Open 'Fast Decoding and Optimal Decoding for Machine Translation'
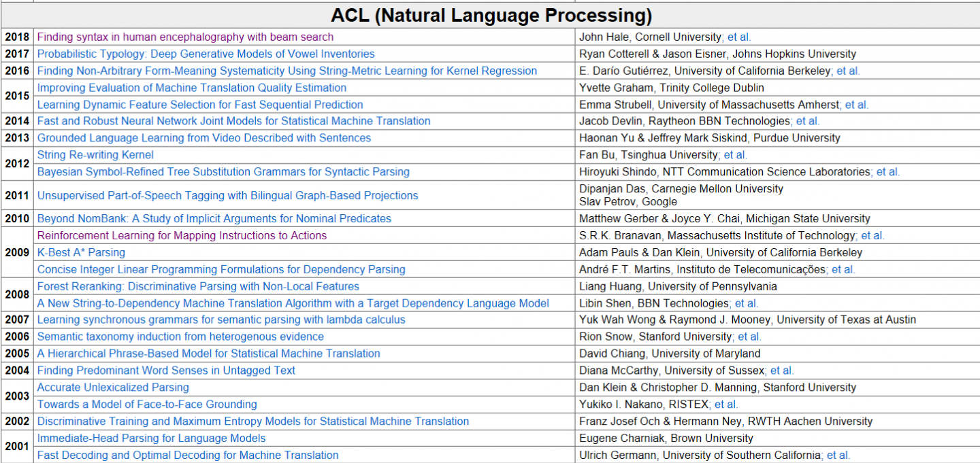 pos(188,456)
